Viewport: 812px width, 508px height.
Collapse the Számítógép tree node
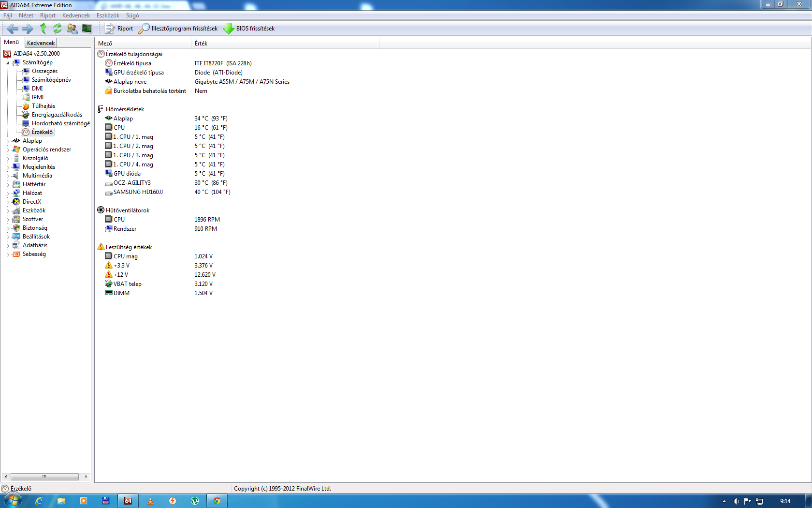pos(8,63)
